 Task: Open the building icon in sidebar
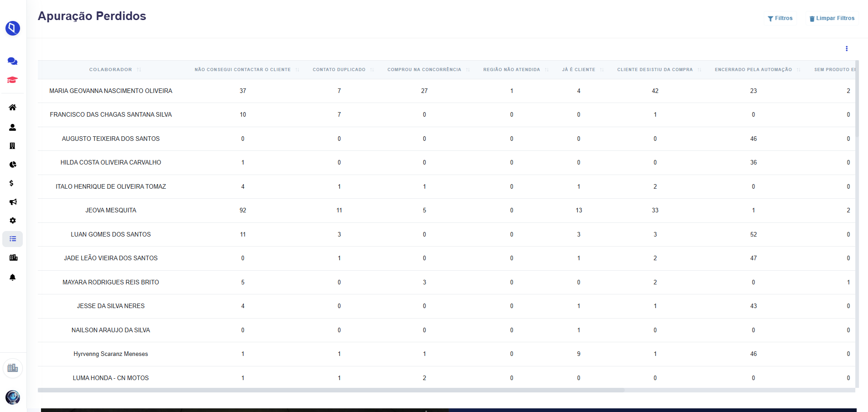tap(12, 146)
